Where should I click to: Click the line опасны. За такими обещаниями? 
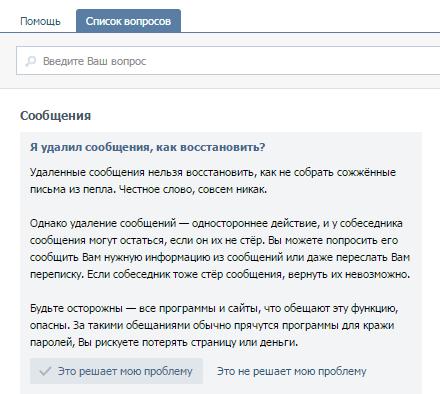pos(212,325)
